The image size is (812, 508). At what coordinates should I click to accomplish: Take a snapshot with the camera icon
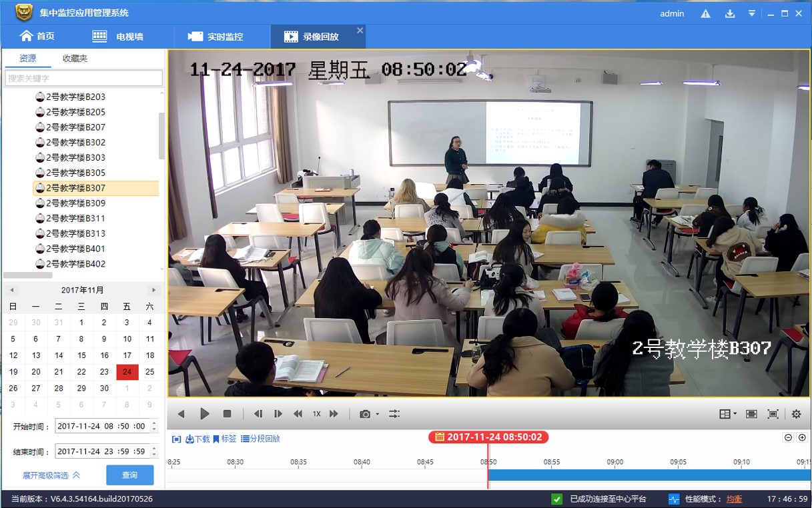365,414
